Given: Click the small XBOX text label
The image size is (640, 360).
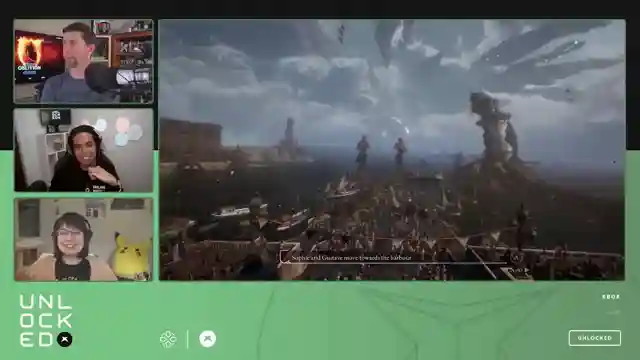Looking at the screenshot, I should (x=611, y=297).
